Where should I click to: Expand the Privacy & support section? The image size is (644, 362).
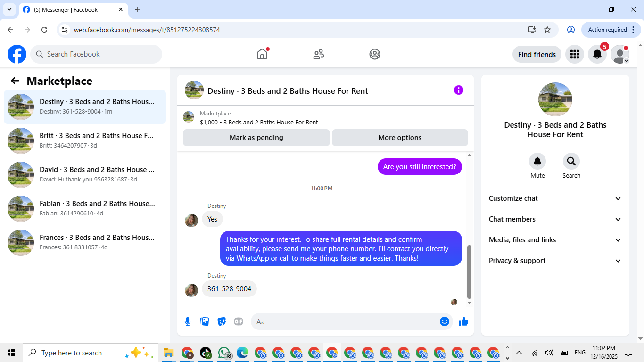click(x=555, y=261)
